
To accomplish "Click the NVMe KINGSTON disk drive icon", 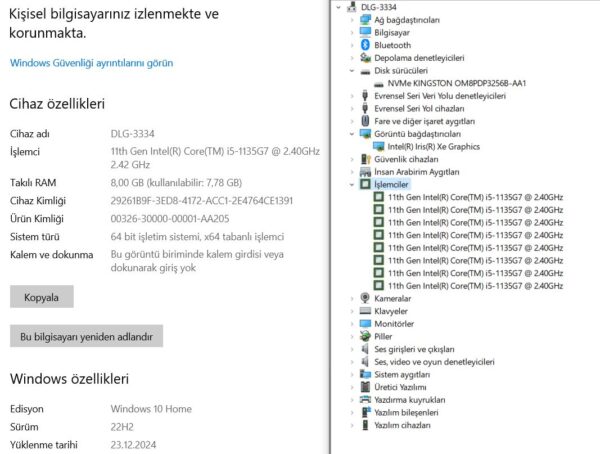I will tap(379, 83).
